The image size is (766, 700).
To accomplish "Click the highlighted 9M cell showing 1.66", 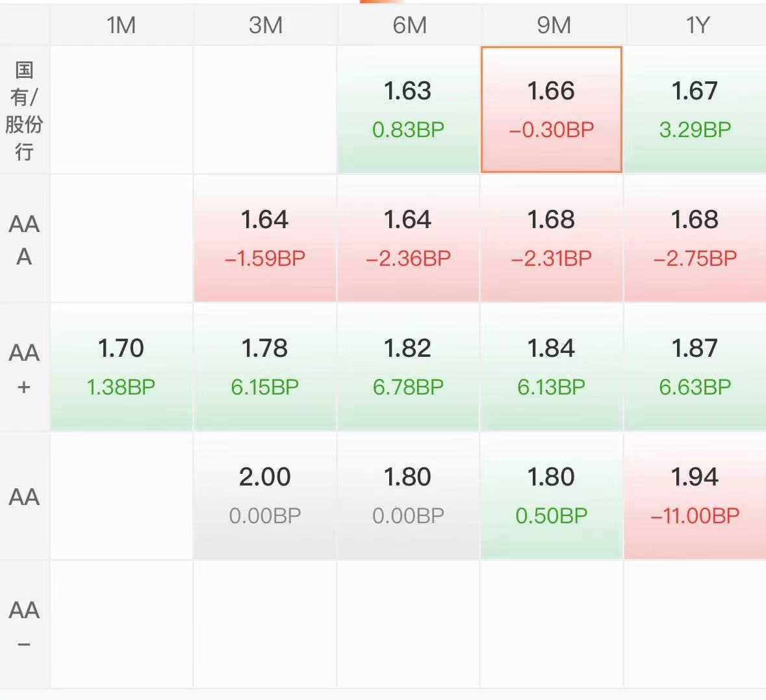I will 552,109.
